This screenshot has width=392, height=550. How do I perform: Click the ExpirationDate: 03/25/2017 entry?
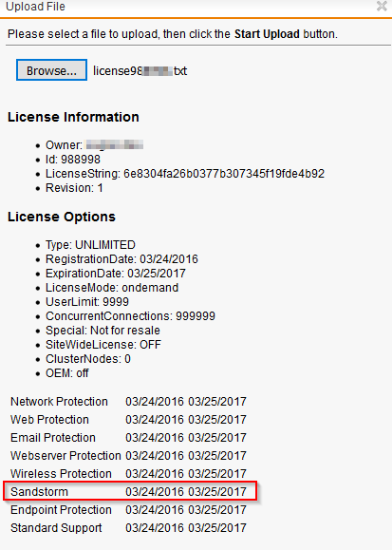[116, 274]
